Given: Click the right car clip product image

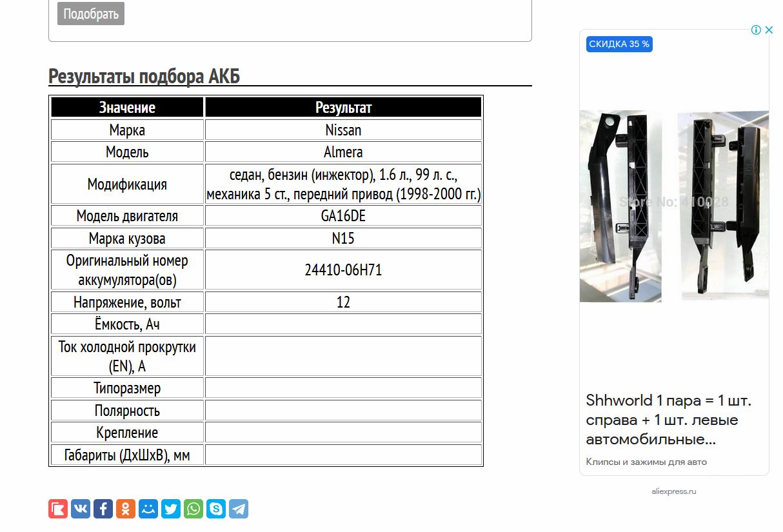Looking at the screenshot, I should click(x=723, y=206).
